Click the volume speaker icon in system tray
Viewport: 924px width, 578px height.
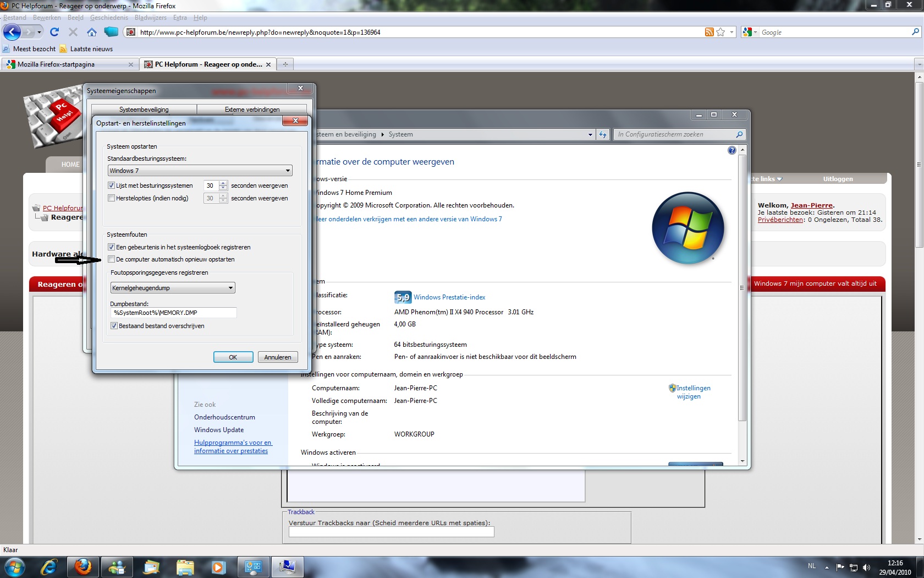(x=867, y=567)
